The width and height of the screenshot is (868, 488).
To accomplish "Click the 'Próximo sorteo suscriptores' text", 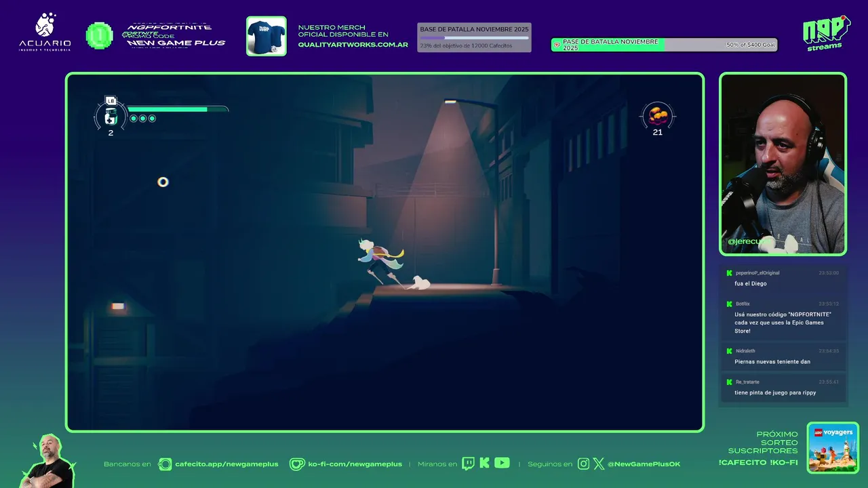I will (763, 443).
